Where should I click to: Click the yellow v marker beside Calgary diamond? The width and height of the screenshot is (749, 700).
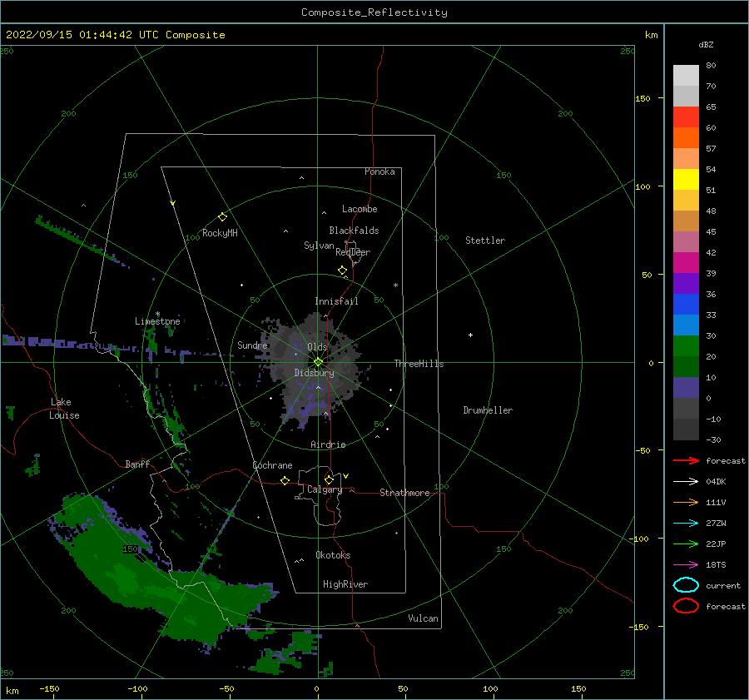tap(346, 476)
